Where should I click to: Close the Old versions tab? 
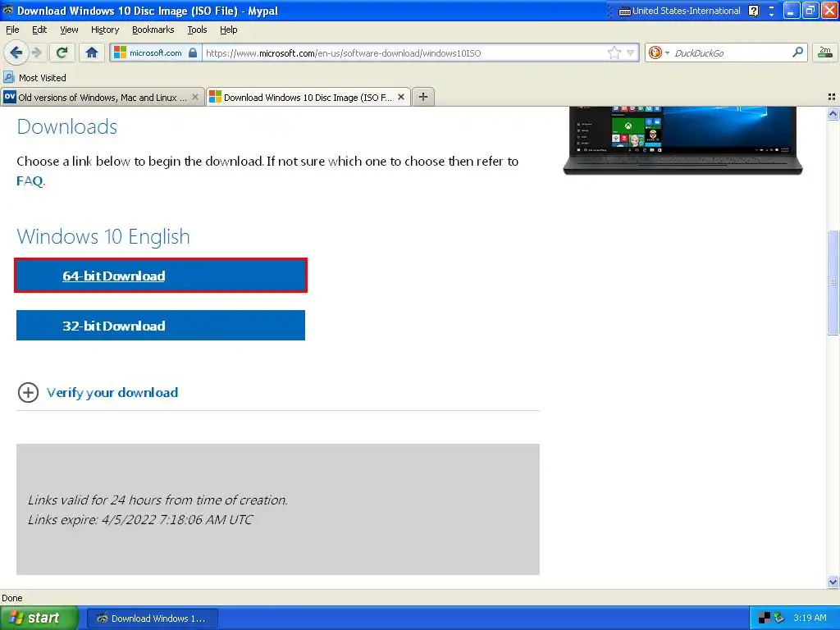pos(195,97)
